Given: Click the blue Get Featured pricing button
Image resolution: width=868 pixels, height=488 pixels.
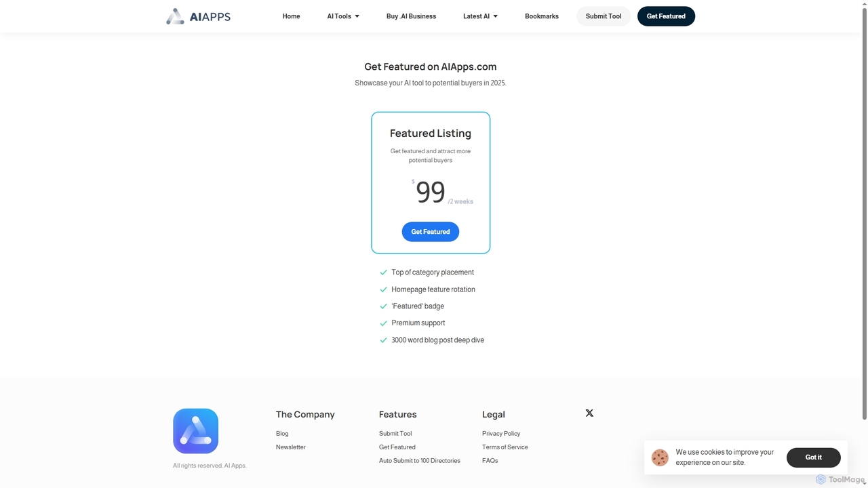Looking at the screenshot, I should click(431, 232).
